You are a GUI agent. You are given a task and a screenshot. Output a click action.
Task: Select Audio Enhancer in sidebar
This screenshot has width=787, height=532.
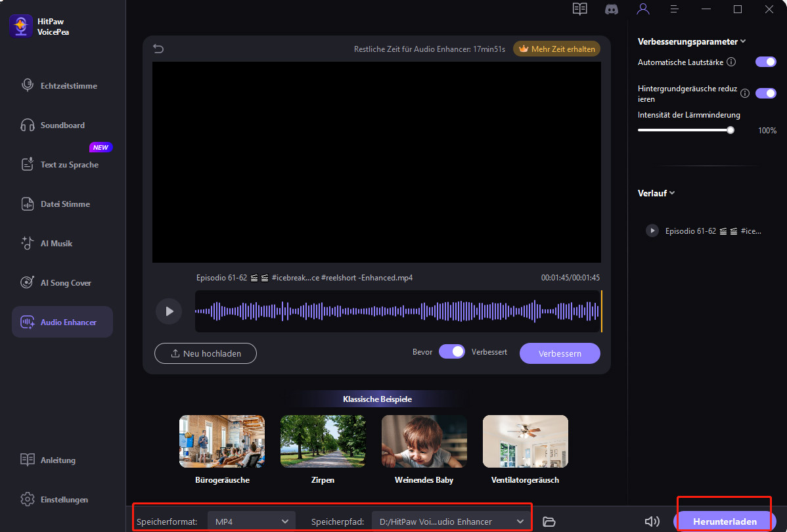[62, 322]
